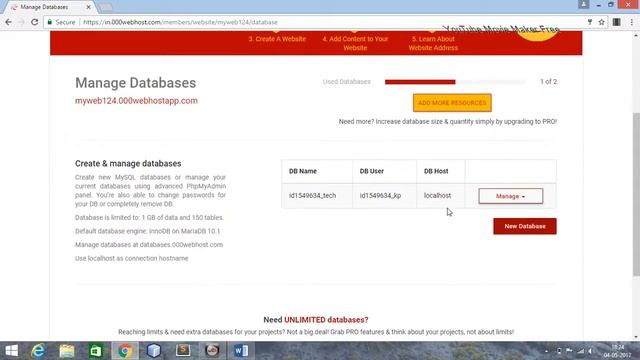Click the page vertical scrollbar thumb
640x360 pixels.
636,194
